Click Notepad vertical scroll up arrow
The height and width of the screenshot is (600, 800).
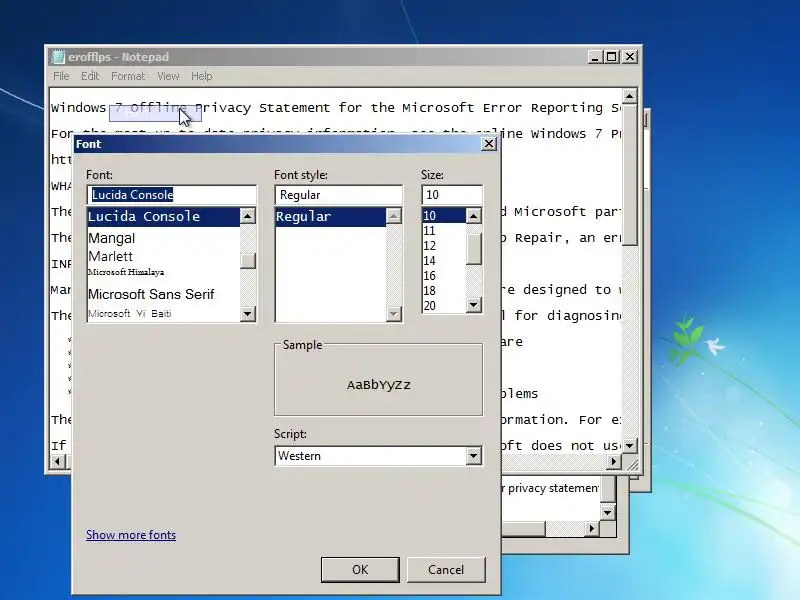[630, 96]
